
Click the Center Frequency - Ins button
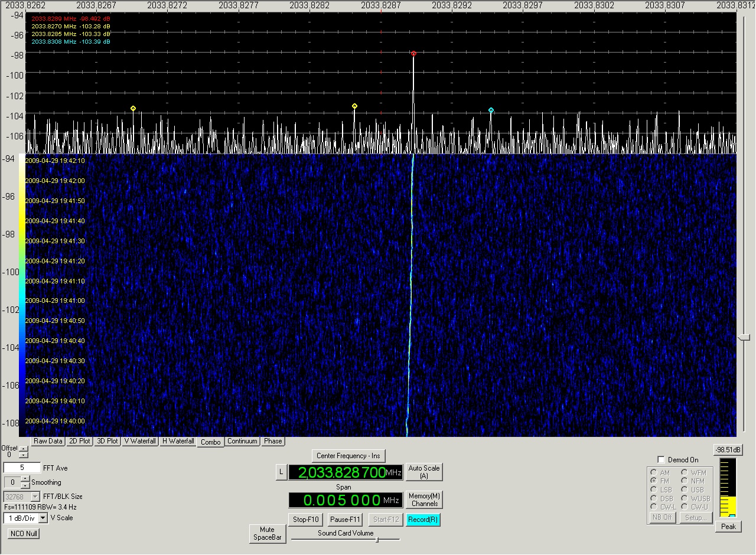coord(348,456)
